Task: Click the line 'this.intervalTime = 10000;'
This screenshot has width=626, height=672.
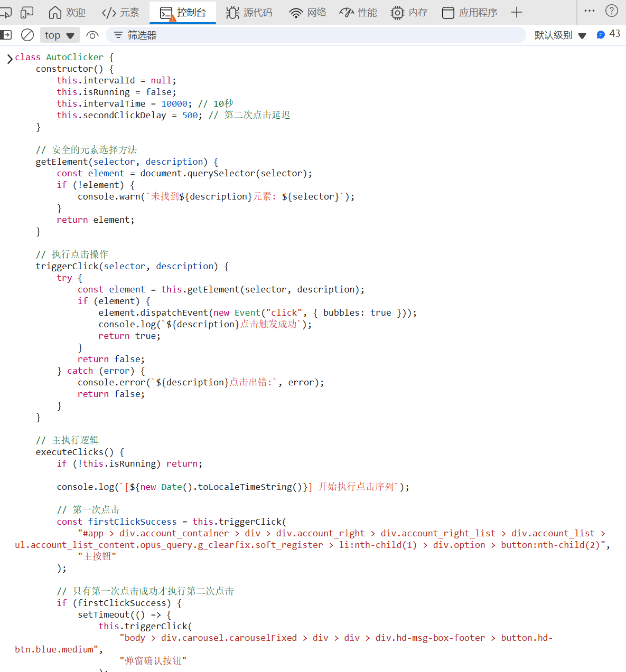Action: pos(124,103)
